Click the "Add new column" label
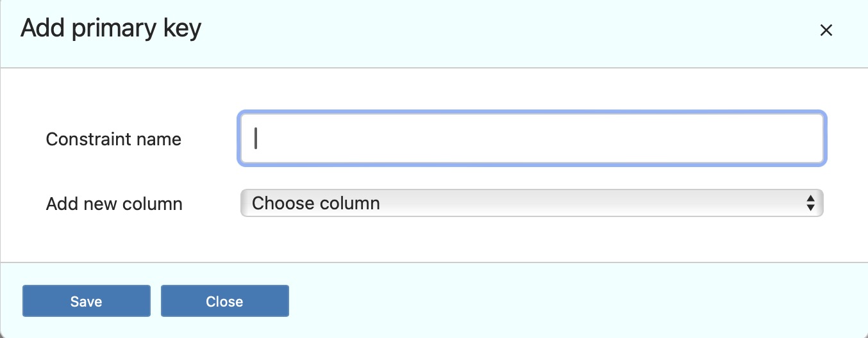Screen dimensions: 868x338 114,204
